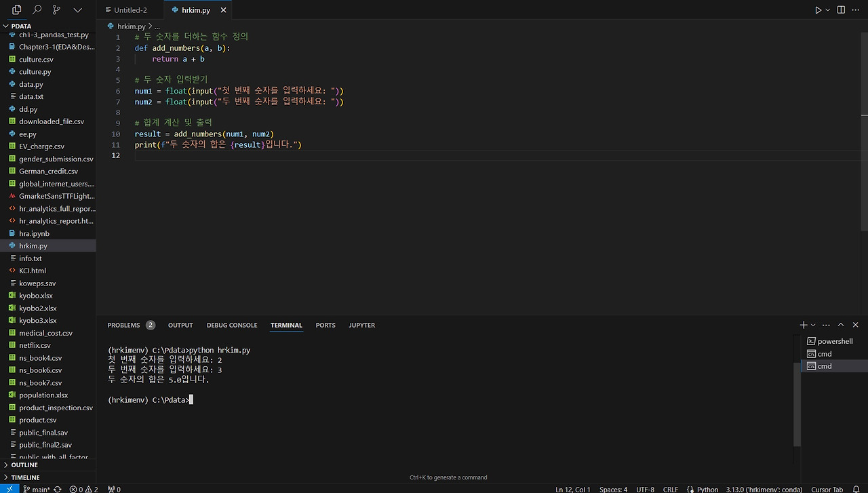Open the Source Control view icon
The width and height of the screenshot is (868, 493).
pos(57,10)
